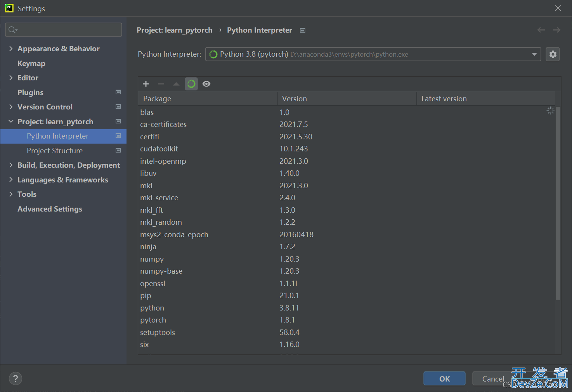Click the forward navigation arrow
This screenshot has height=392, width=572.
click(x=557, y=30)
